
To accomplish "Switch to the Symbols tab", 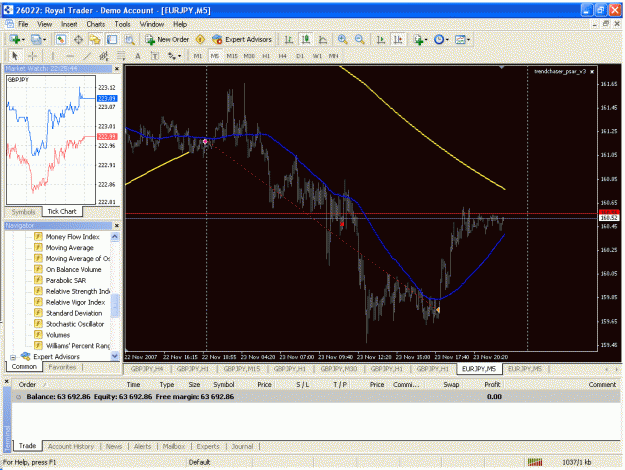I will (x=24, y=212).
